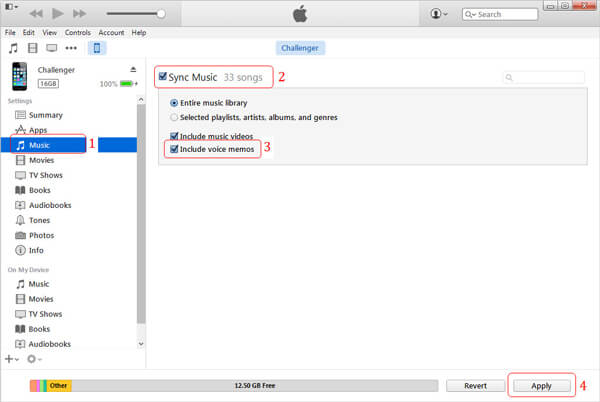600x402 pixels.
Task: Eject the Challenger device
Action: point(133,69)
